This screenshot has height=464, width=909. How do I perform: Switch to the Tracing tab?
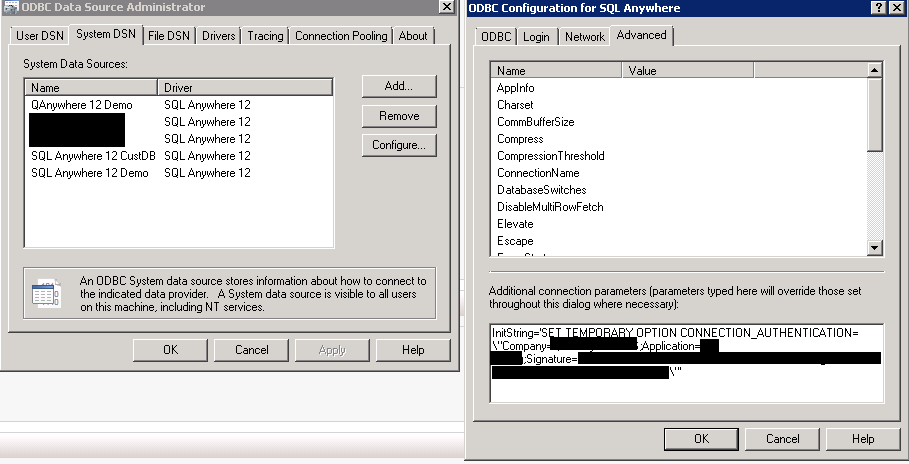pyautogui.click(x=266, y=35)
